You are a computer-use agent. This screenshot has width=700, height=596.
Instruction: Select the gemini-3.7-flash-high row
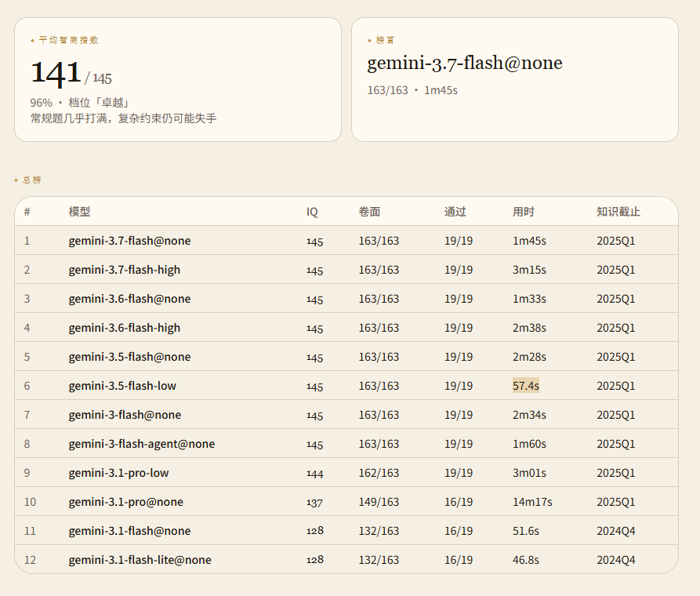tap(346, 270)
